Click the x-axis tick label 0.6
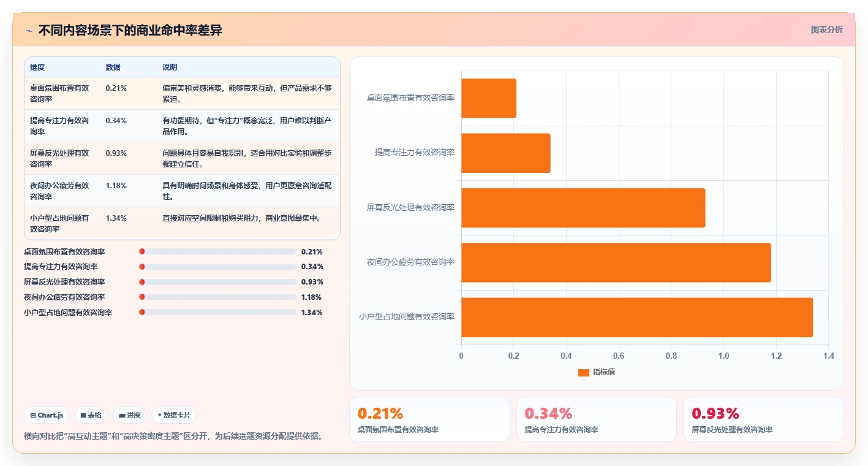The width and height of the screenshot is (868, 466). (x=619, y=356)
